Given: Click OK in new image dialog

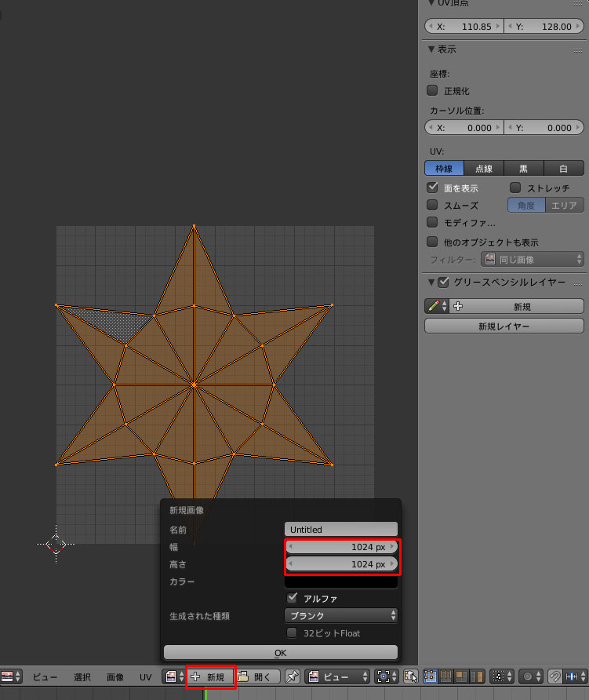Looking at the screenshot, I should tap(281, 652).
